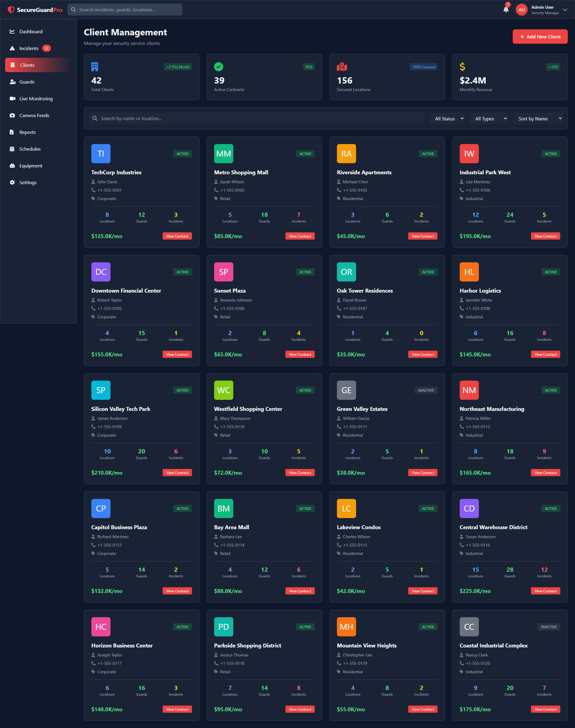Open the Camera Feeds sidebar item
The image size is (575, 728).
pyautogui.click(x=34, y=115)
